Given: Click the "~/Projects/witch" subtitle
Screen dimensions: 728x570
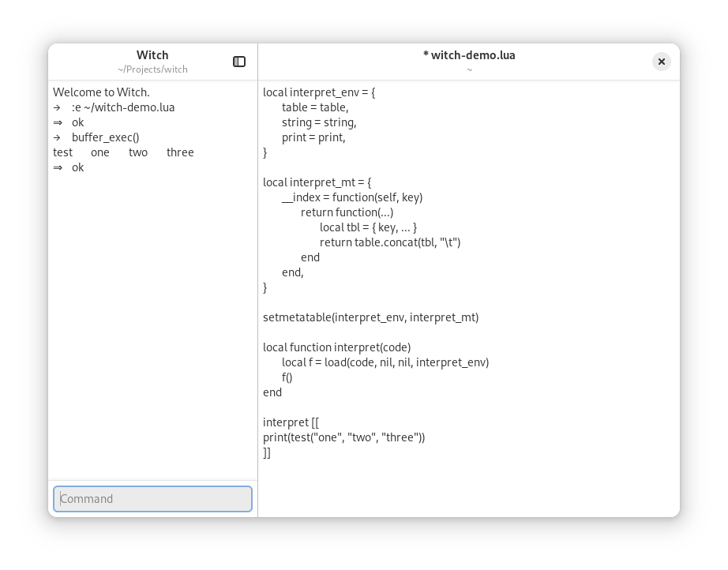Looking at the screenshot, I should pos(152,69).
